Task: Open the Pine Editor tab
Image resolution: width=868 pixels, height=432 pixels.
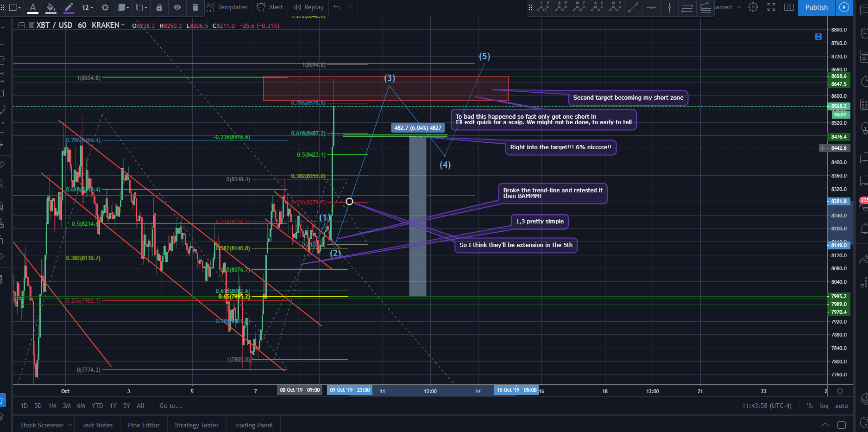Action: tap(144, 425)
